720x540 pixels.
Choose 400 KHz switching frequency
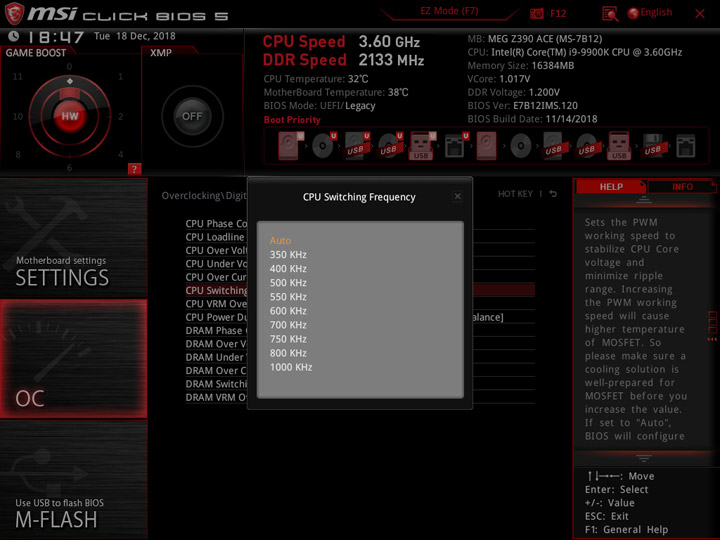288,269
